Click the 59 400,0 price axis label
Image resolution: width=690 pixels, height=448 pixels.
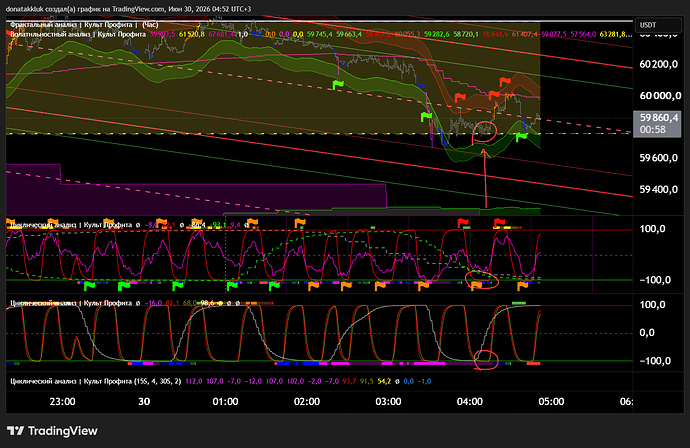(658, 190)
